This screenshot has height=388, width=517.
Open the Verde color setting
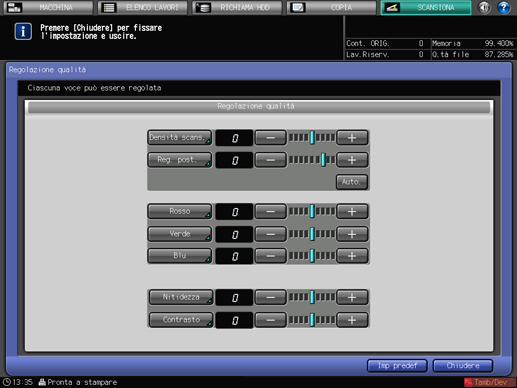(x=179, y=234)
